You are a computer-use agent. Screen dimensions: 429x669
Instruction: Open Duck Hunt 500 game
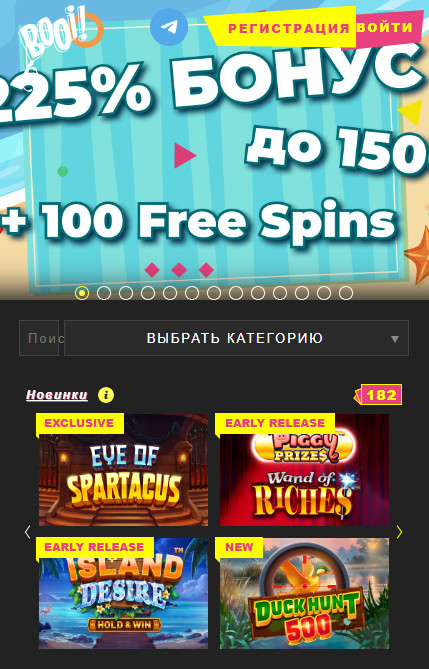point(304,593)
